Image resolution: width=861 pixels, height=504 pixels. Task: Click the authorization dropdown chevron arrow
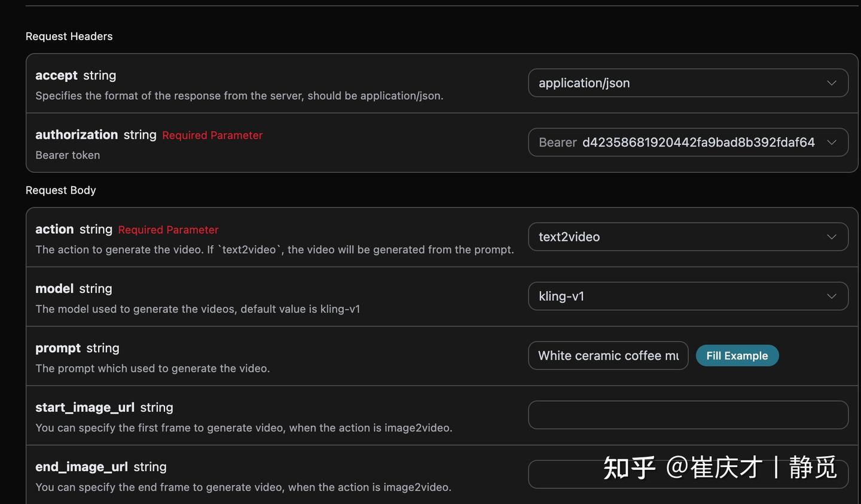pos(832,142)
